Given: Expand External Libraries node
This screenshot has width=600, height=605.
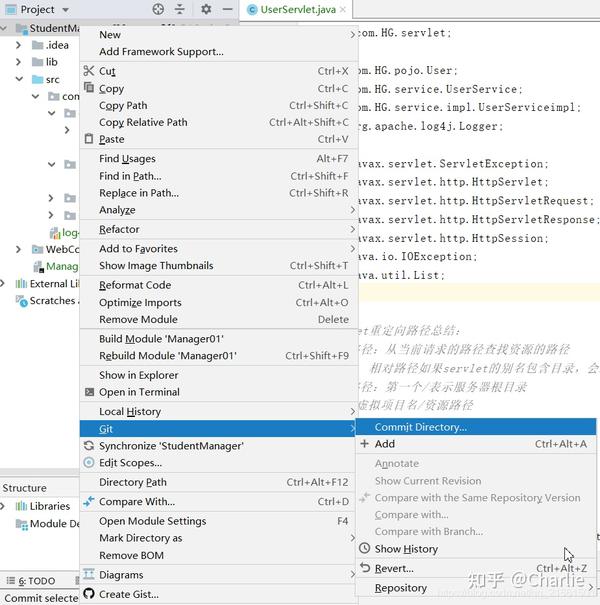Looking at the screenshot, I should pos(2,284).
